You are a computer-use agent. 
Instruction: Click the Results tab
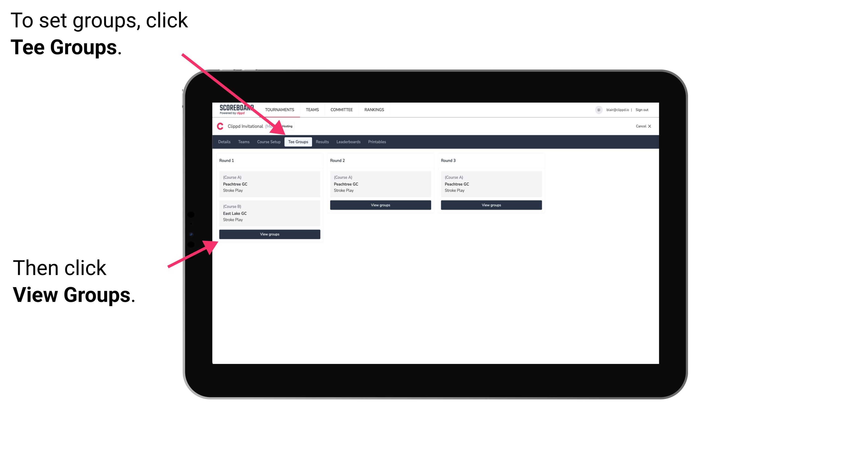(x=321, y=142)
